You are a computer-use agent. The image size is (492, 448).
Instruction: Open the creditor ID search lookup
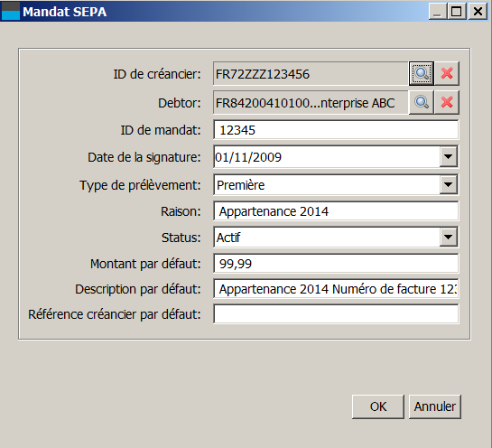click(x=422, y=73)
